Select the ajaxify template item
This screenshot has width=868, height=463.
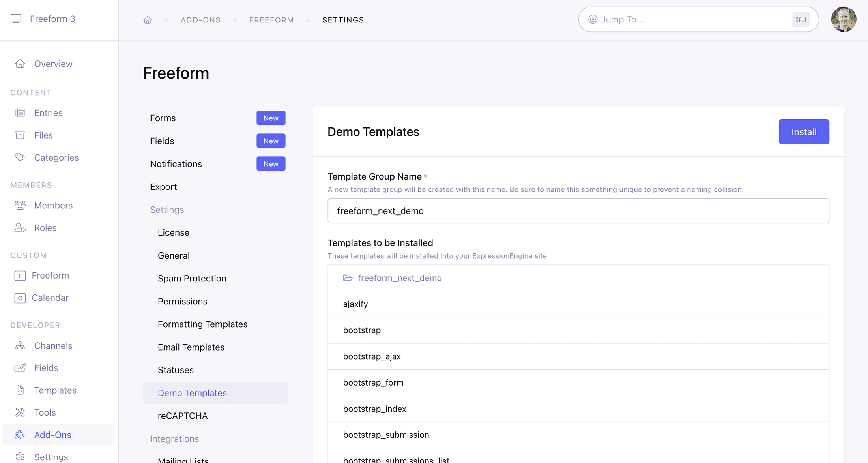pos(355,304)
